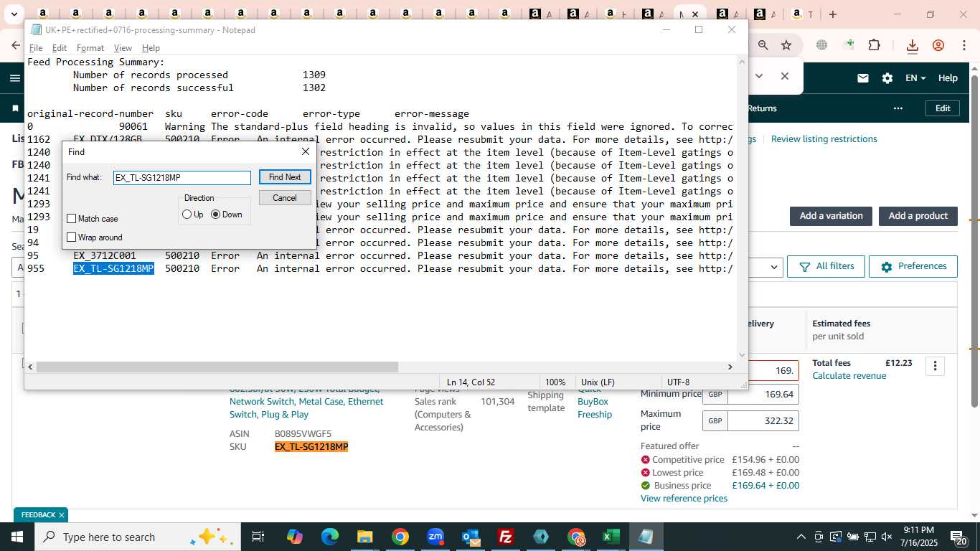980x551 pixels.
Task: Open Notepad File menu
Action: (x=36, y=48)
